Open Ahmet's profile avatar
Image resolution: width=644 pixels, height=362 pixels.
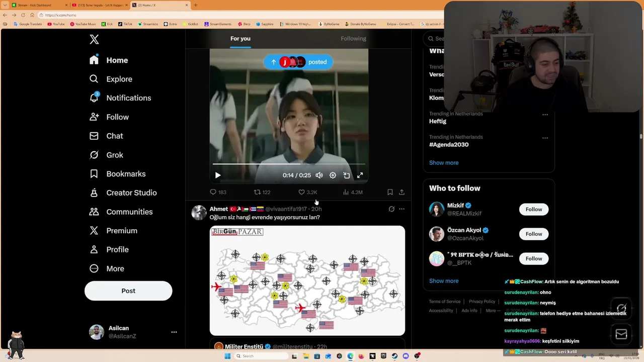[199, 213]
